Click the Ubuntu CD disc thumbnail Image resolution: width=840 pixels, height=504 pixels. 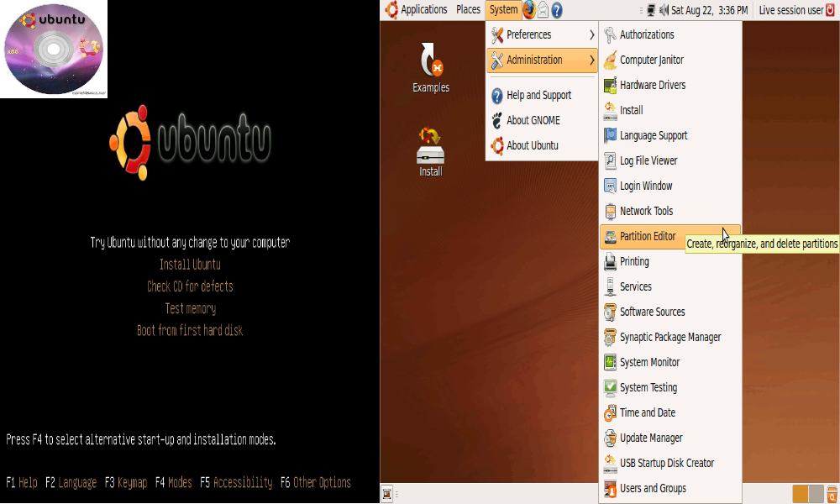tap(54, 49)
